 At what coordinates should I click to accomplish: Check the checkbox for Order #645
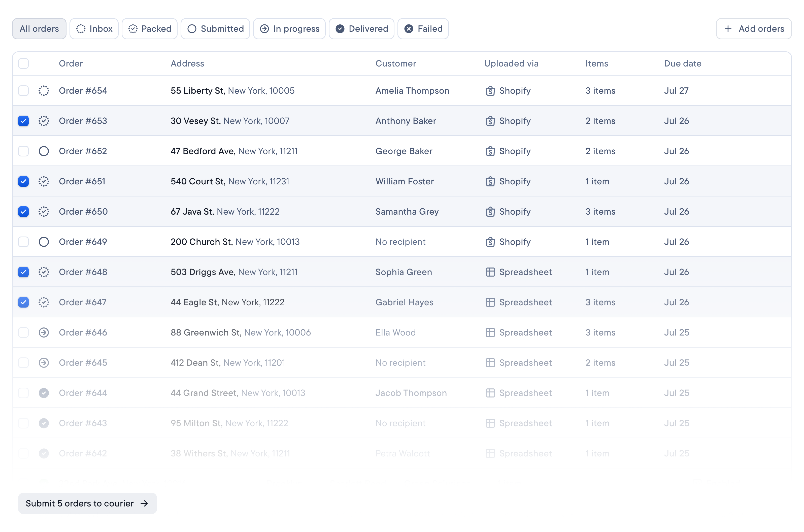click(23, 362)
